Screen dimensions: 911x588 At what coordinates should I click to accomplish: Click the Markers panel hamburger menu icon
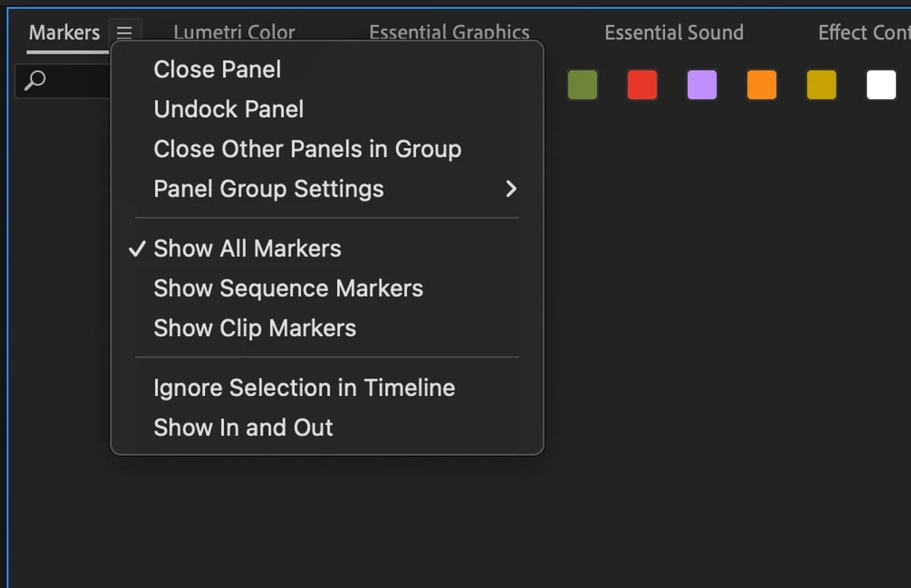125,33
